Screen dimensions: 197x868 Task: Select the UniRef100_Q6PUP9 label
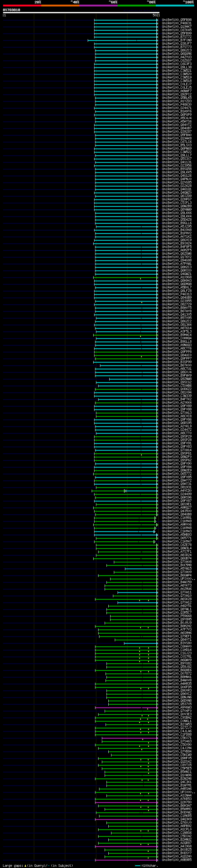176,115
